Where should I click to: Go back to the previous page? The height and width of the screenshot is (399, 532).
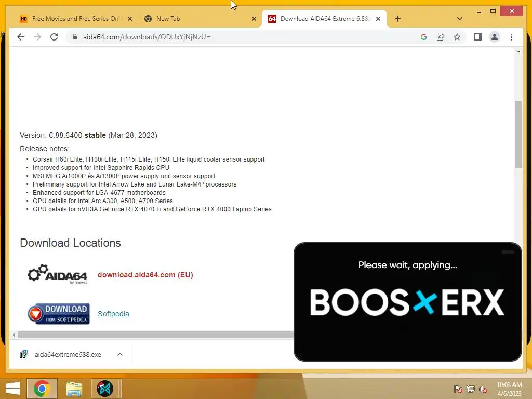(x=21, y=37)
